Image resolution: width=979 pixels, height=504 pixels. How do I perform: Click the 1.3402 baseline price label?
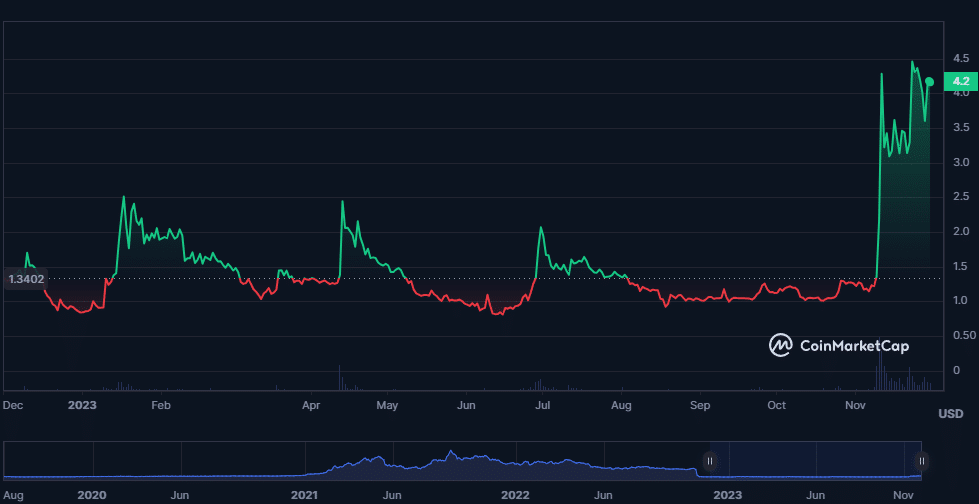click(x=25, y=279)
